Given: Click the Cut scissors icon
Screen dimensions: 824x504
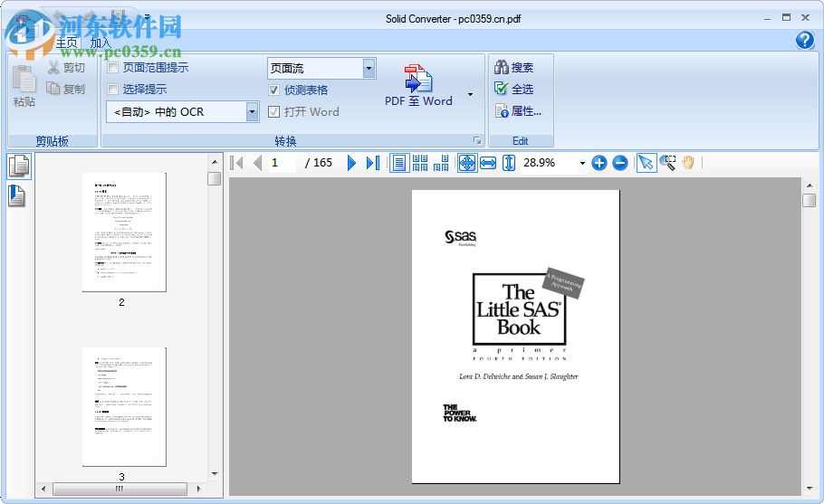Looking at the screenshot, I should click(x=53, y=67).
